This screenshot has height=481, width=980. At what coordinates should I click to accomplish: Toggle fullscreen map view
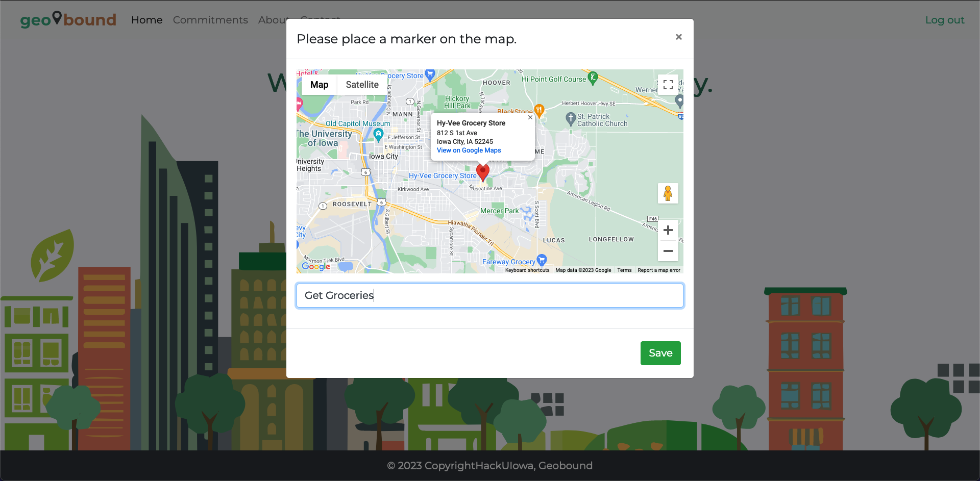click(668, 85)
